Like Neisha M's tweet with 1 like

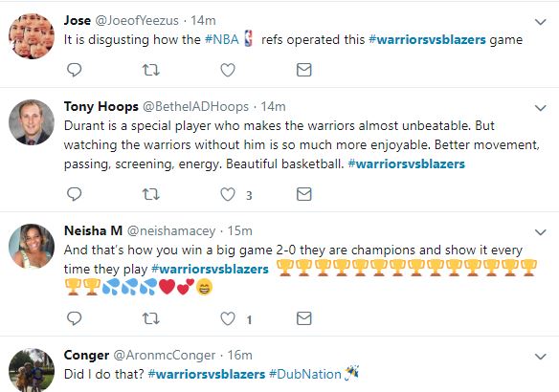[x=228, y=318]
